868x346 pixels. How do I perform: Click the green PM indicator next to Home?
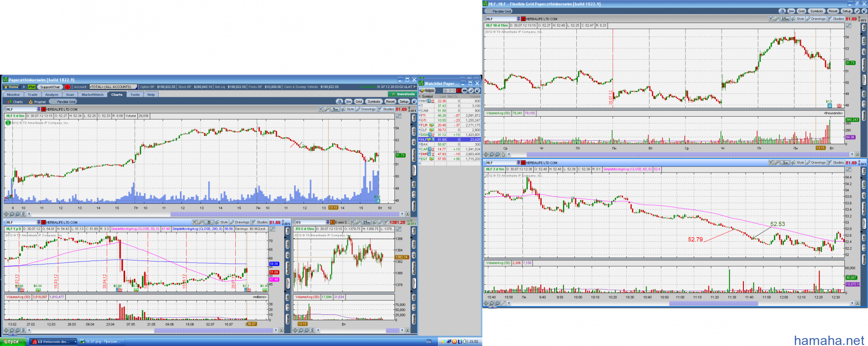coord(32,87)
